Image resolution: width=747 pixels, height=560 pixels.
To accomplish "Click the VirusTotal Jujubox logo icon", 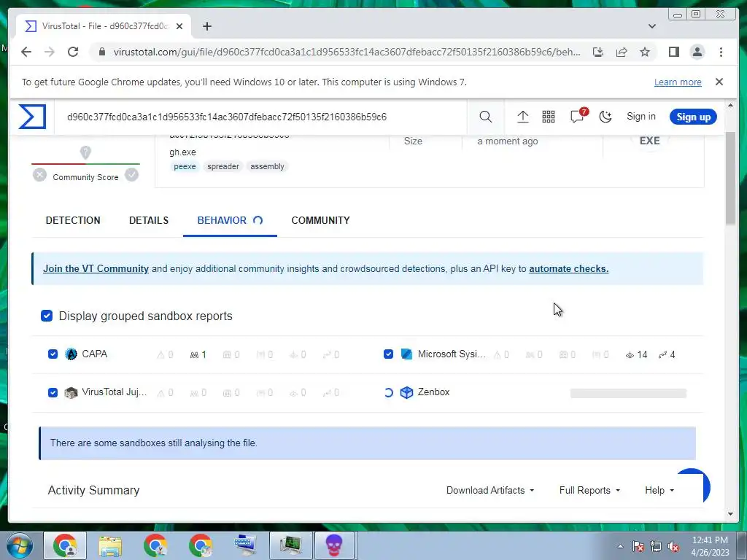I will 71,393.
